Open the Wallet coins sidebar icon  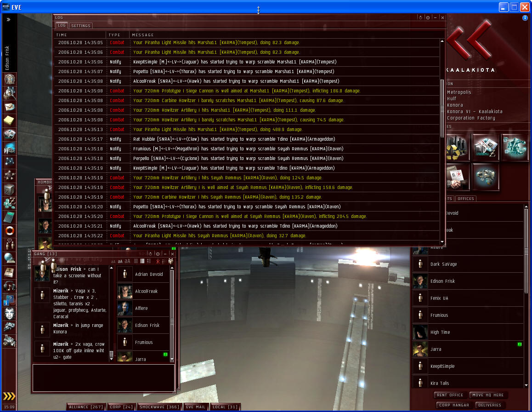10,203
